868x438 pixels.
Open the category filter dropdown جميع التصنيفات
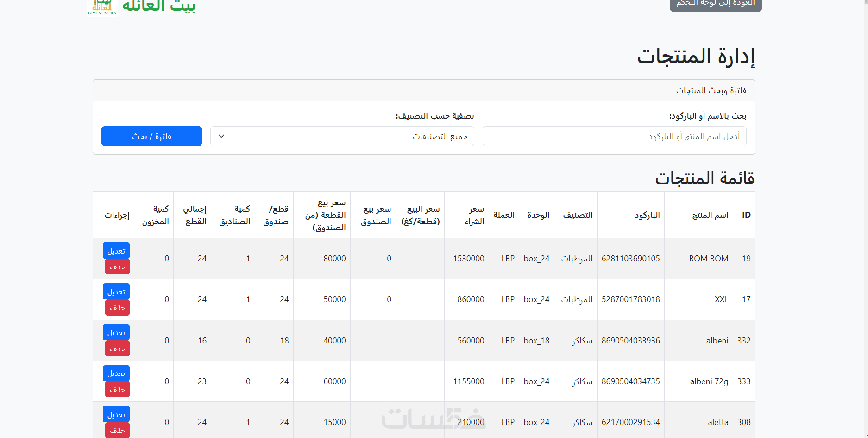342,136
